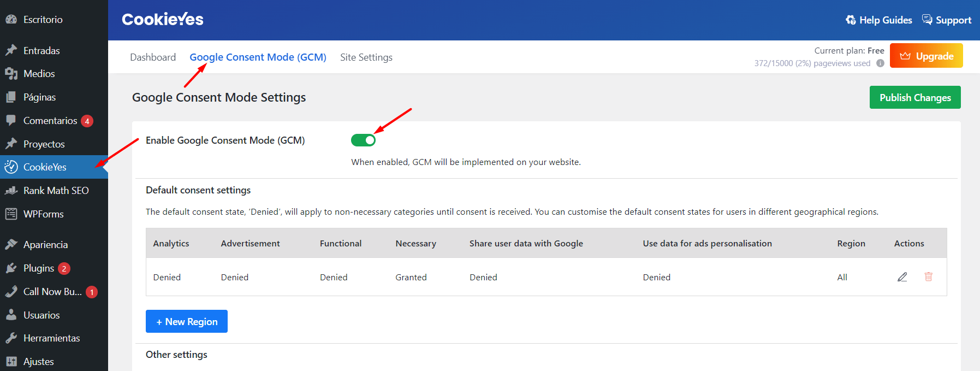Screen dimensions: 980x371
Task: Click the Herramientas wrench icon
Action: point(11,338)
